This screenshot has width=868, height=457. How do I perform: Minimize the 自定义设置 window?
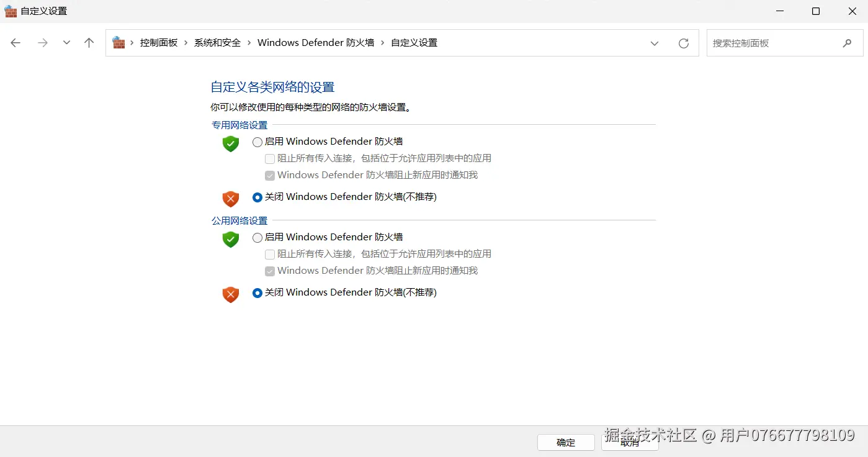click(779, 11)
